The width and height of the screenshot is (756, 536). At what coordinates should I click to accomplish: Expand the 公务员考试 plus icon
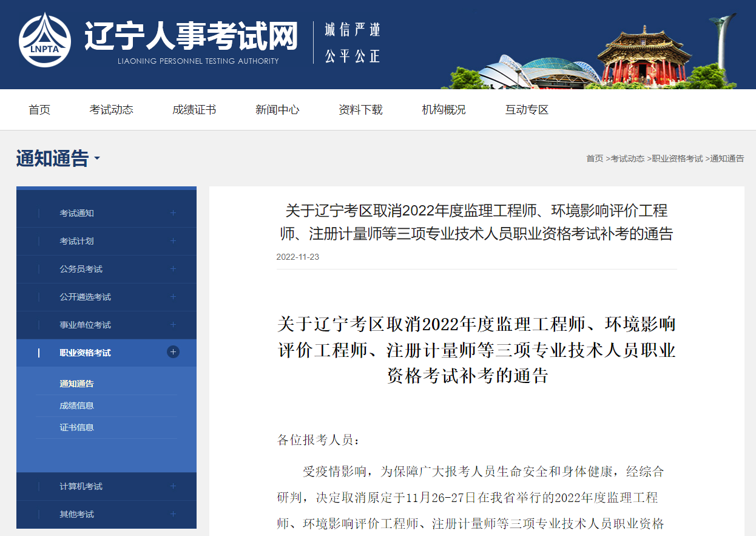[x=173, y=269]
